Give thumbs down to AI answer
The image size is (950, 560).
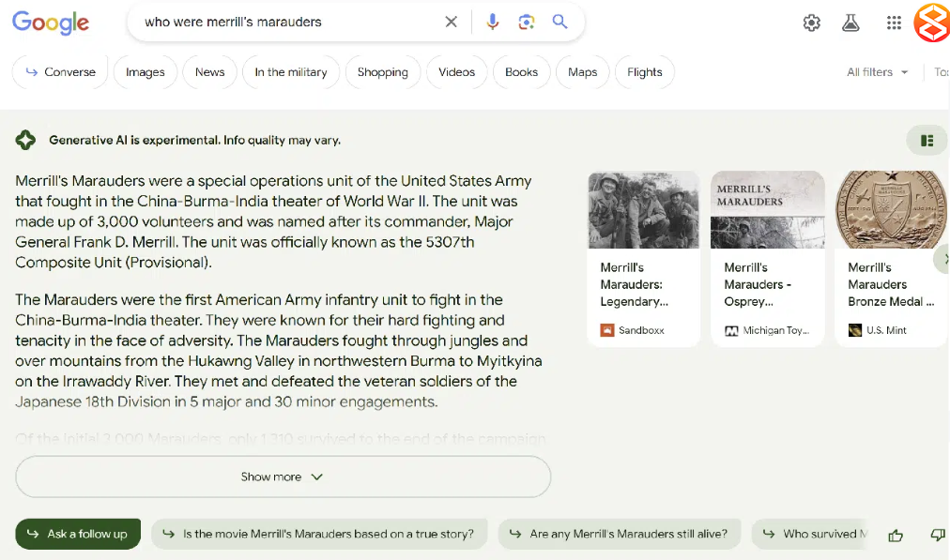click(x=937, y=535)
